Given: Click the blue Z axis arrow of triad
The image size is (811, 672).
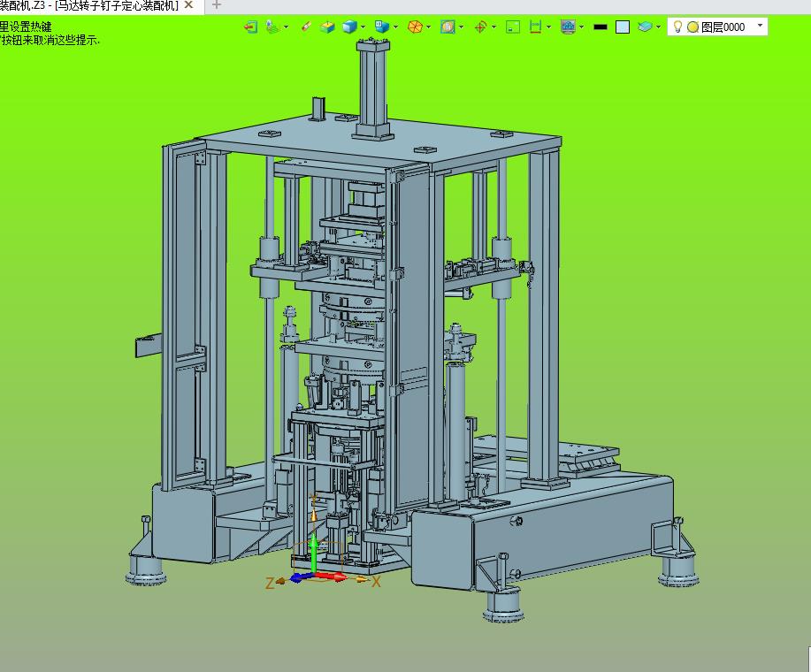Looking at the screenshot, I should click(300, 577).
